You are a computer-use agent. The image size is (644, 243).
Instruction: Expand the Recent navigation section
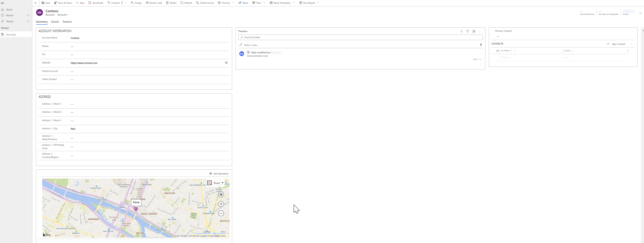28,15
